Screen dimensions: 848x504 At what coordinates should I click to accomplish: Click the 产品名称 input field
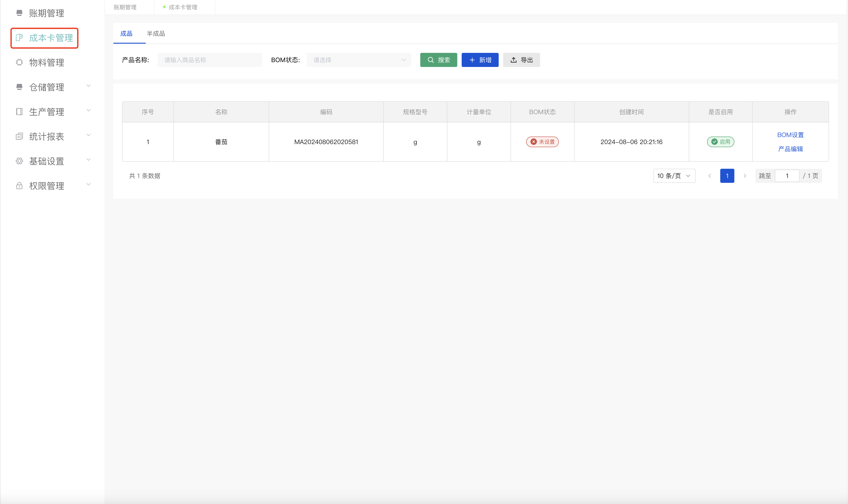209,60
